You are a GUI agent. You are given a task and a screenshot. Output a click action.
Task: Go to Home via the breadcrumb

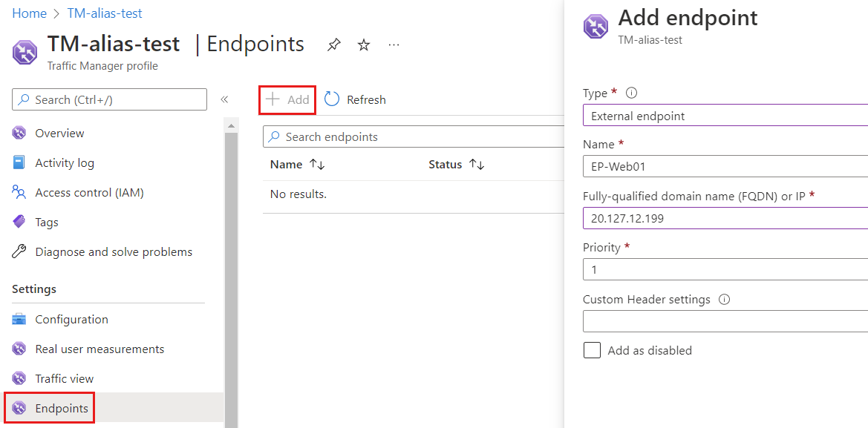[x=30, y=13]
